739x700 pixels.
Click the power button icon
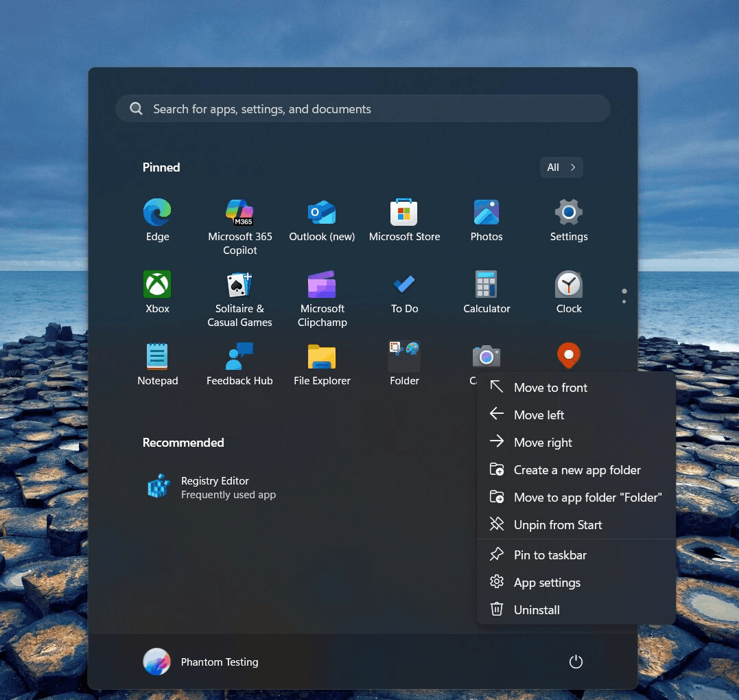576,662
